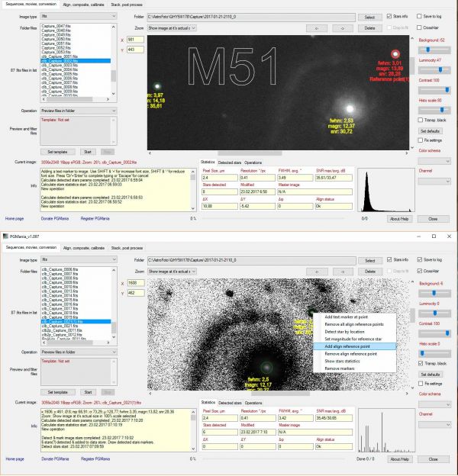The height and width of the screenshot is (476, 458).
Task: Open Donate PGMania link in upper window
Action: click(x=55, y=219)
